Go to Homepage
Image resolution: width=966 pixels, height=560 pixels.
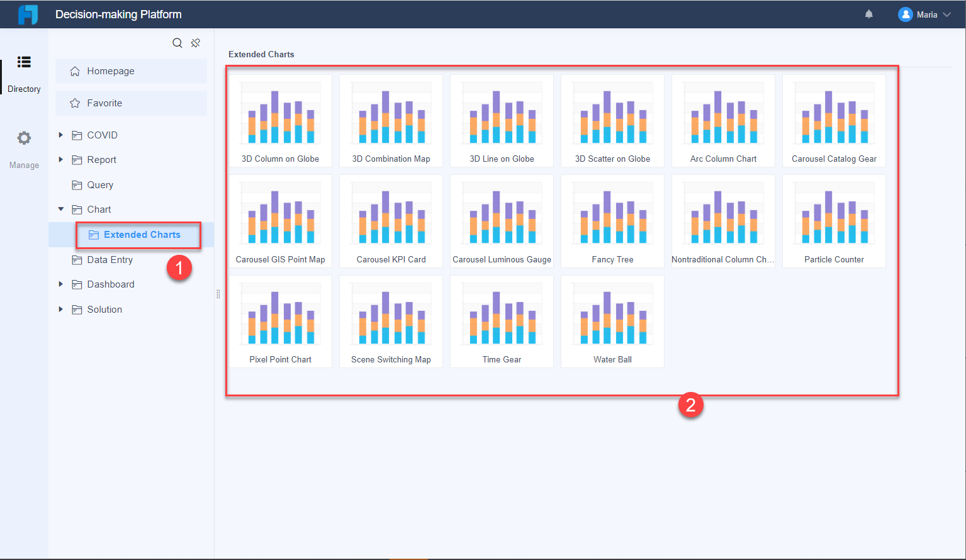point(131,71)
